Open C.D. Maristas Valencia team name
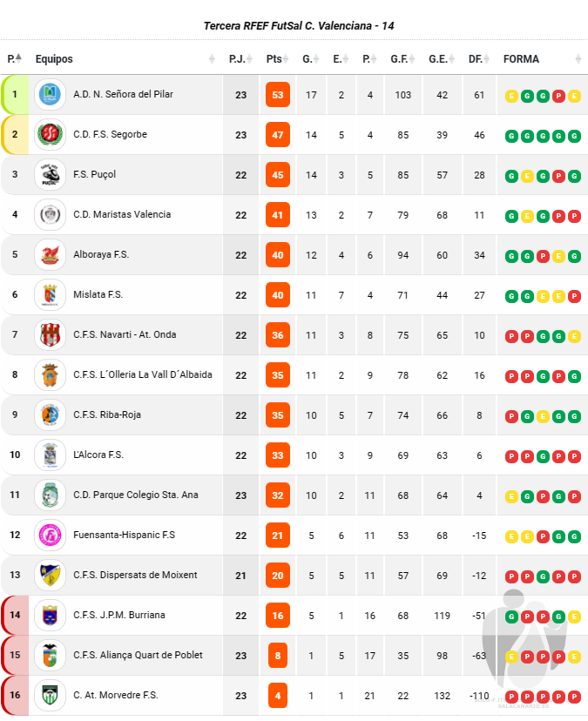Viewport: 588px width, 721px height. point(122,214)
